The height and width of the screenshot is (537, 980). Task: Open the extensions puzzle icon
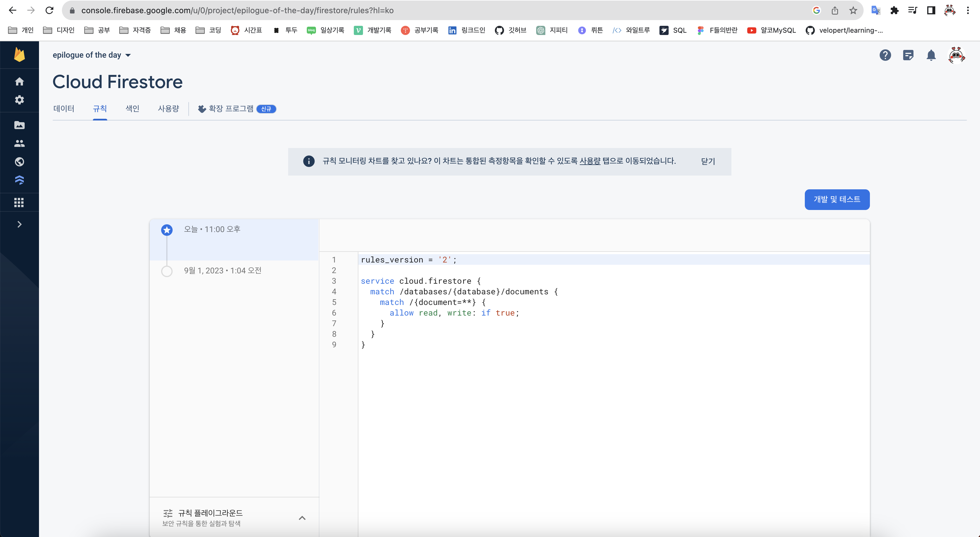click(894, 10)
